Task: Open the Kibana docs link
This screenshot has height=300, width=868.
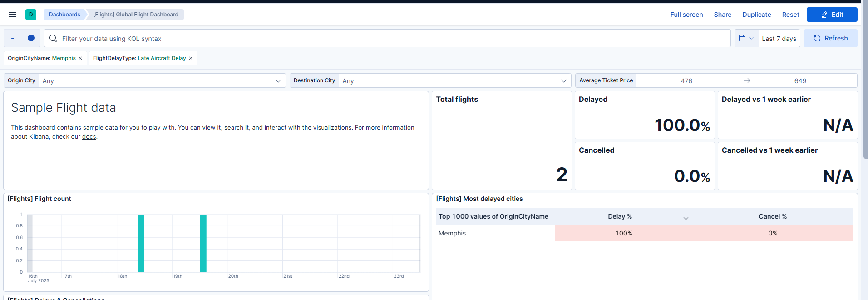Action: [89, 136]
